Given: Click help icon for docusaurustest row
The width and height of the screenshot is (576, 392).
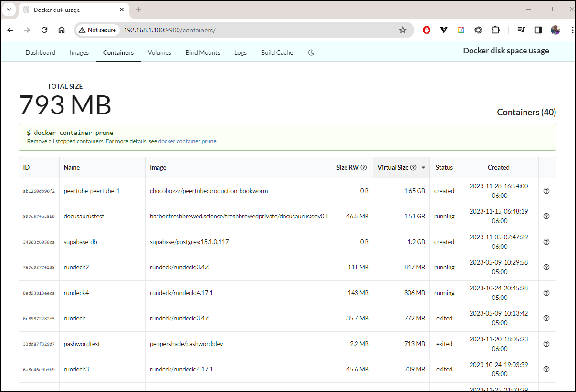Looking at the screenshot, I should pos(547,216).
